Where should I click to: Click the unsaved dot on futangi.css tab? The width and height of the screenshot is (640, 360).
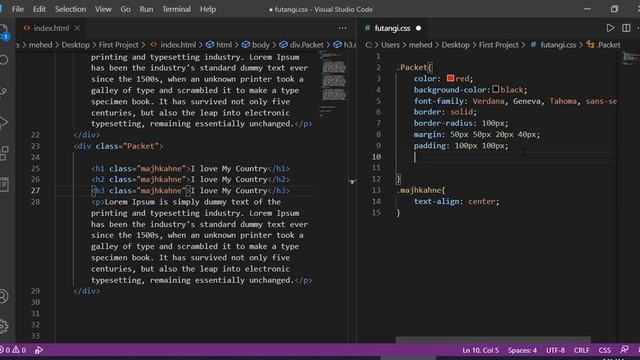(418, 28)
